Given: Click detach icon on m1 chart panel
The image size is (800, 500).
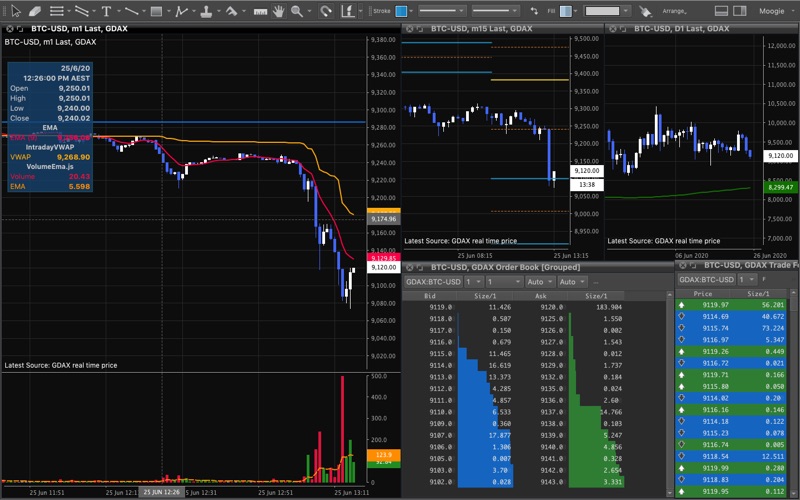Looking at the screenshot, I should pos(20,29).
